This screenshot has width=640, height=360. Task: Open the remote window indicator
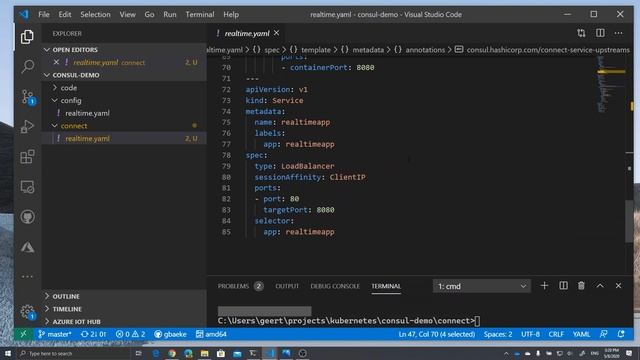click(24, 334)
